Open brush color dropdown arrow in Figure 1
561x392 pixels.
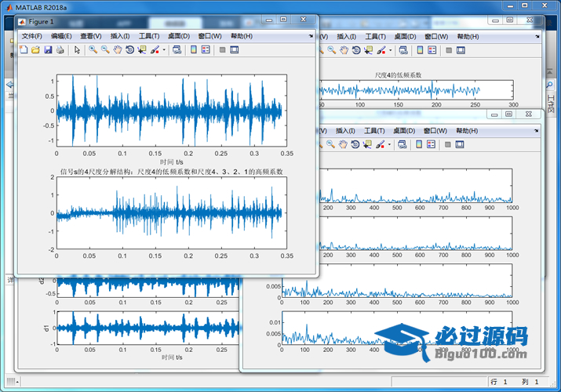[164, 50]
